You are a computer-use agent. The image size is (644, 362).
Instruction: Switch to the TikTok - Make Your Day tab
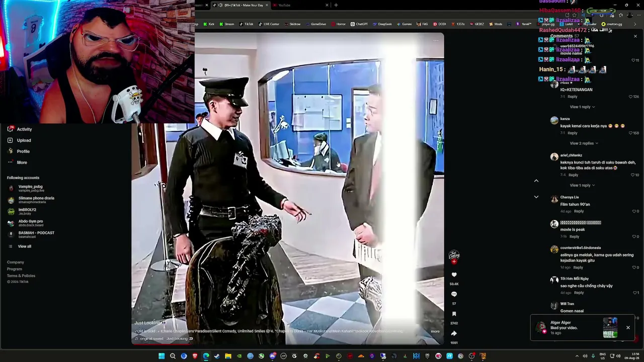(x=239, y=5)
